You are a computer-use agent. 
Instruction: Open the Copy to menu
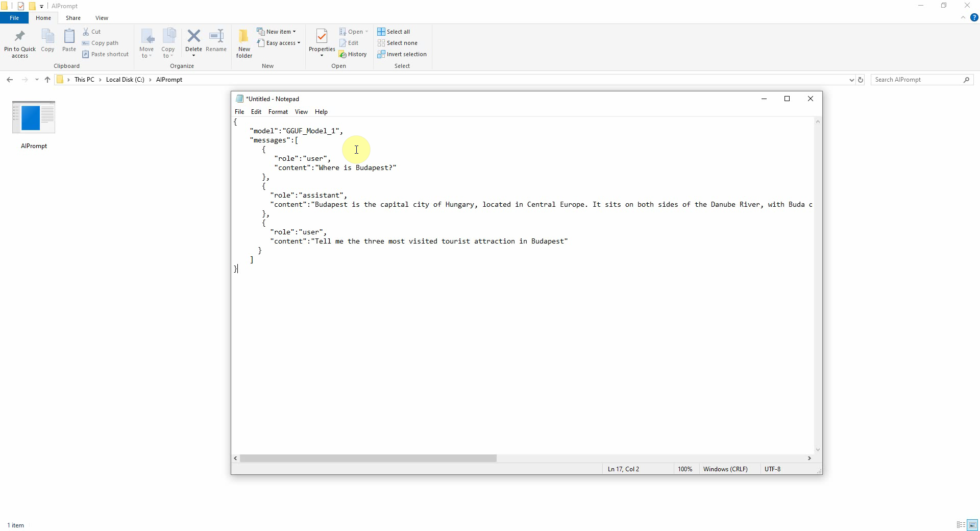(x=168, y=43)
